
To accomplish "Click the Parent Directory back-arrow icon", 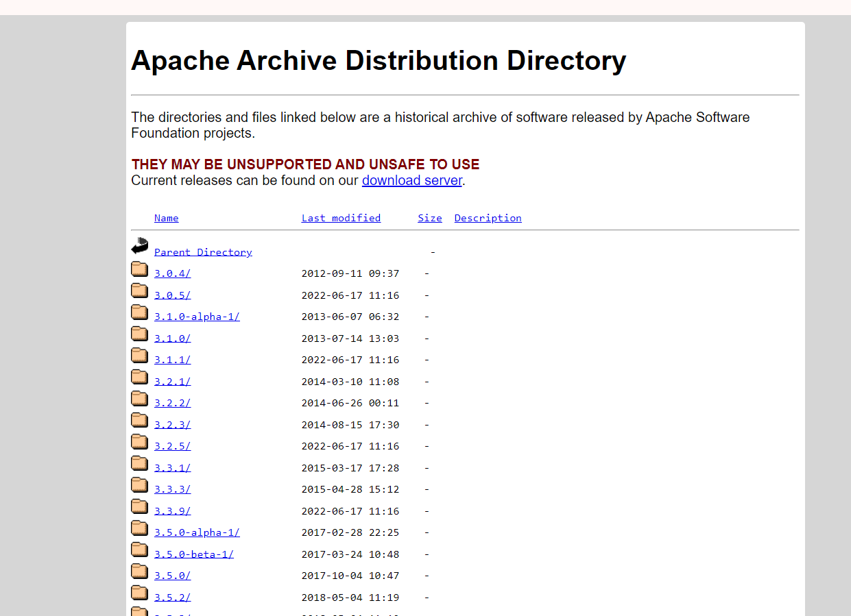I will [140, 246].
